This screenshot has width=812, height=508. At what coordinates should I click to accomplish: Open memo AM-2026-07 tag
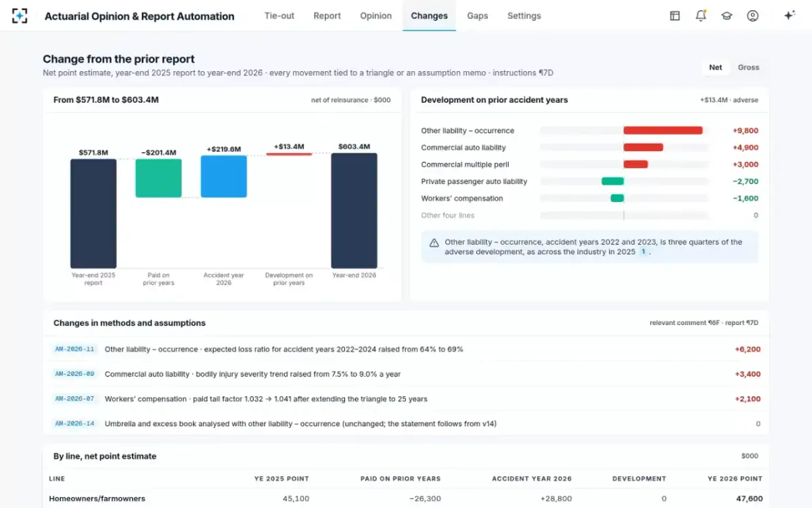pyautogui.click(x=74, y=399)
